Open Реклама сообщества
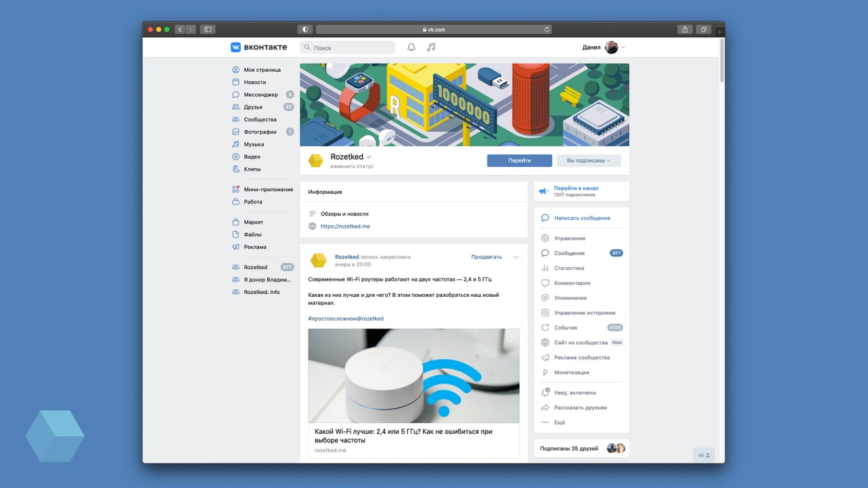The image size is (868, 488). click(582, 358)
